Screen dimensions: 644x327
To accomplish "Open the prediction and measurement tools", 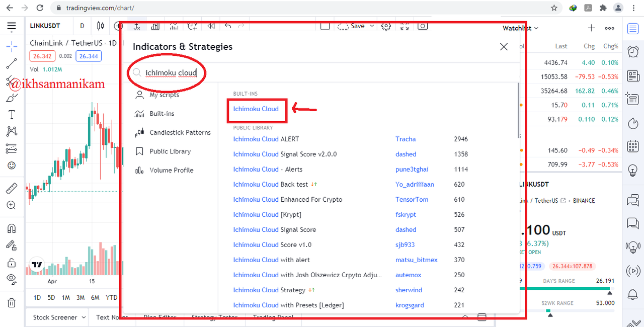I will click(12, 148).
